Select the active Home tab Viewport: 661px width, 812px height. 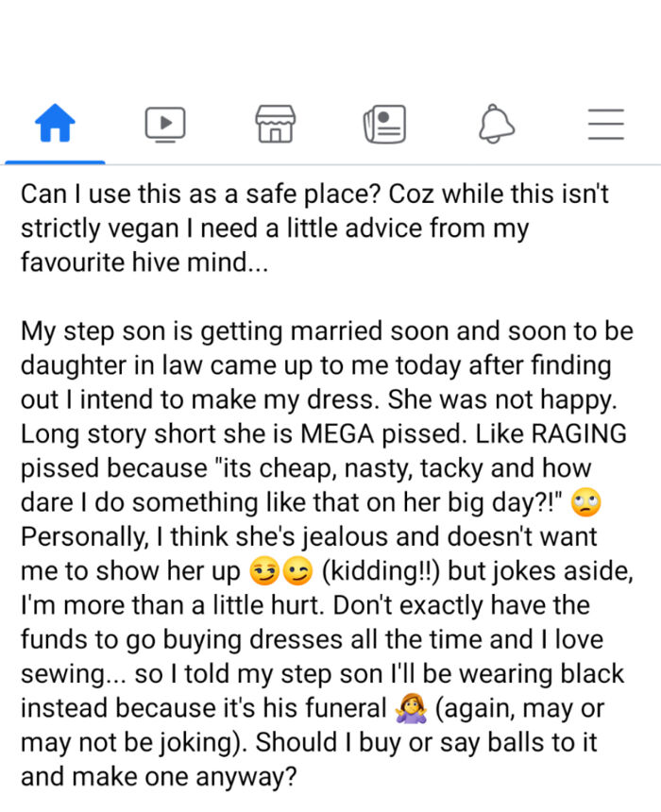pos(55,123)
